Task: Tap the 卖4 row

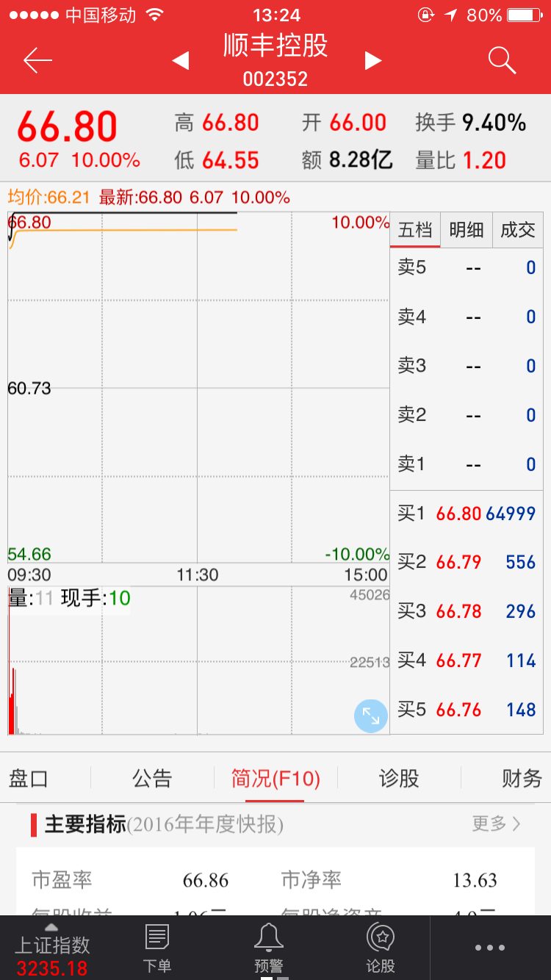Action: tap(467, 317)
